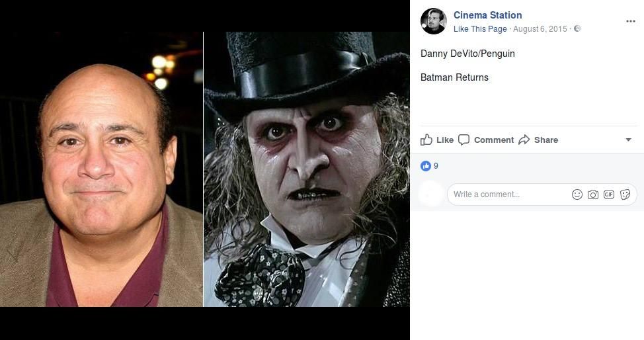Click the left photo of bald smiling man

[101, 169]
